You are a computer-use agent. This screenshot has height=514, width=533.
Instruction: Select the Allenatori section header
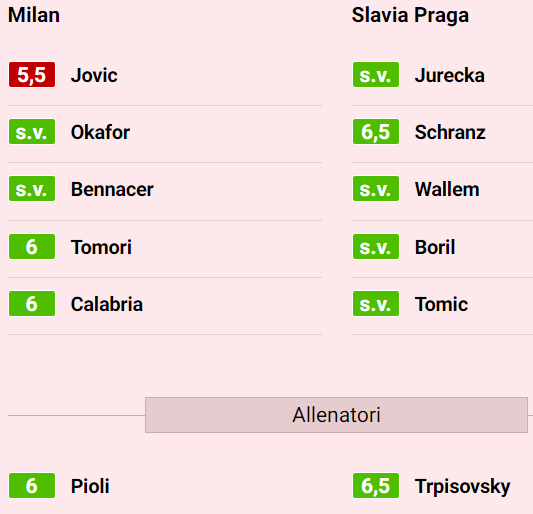tap(336, 415)
